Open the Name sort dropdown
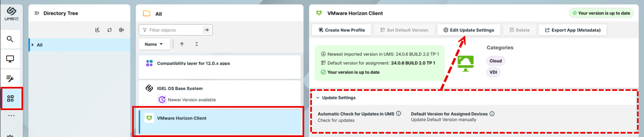 [x=154, y=44]
